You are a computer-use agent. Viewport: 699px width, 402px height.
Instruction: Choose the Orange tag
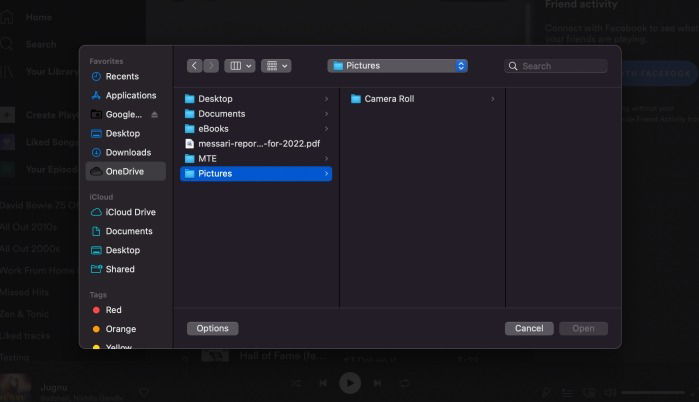click(x=126, y=329)
